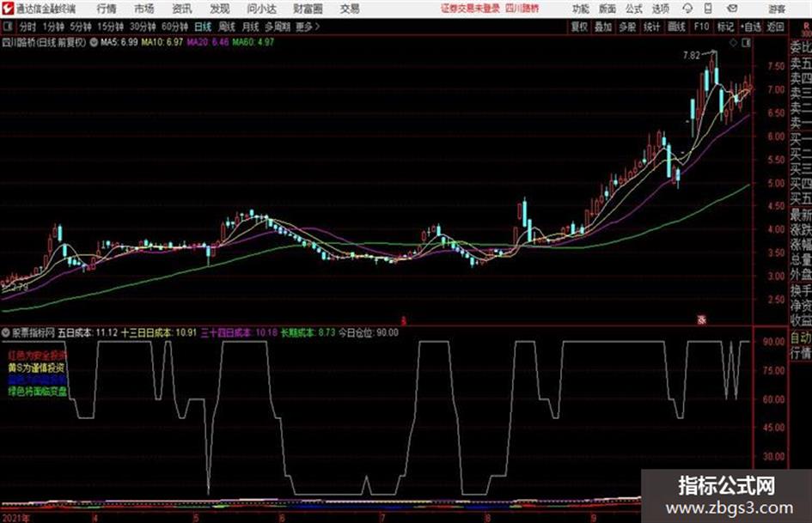Click the 证券交易未登录 login link
This screenshot has width=812, height=523.
click(x=470, y=9)
